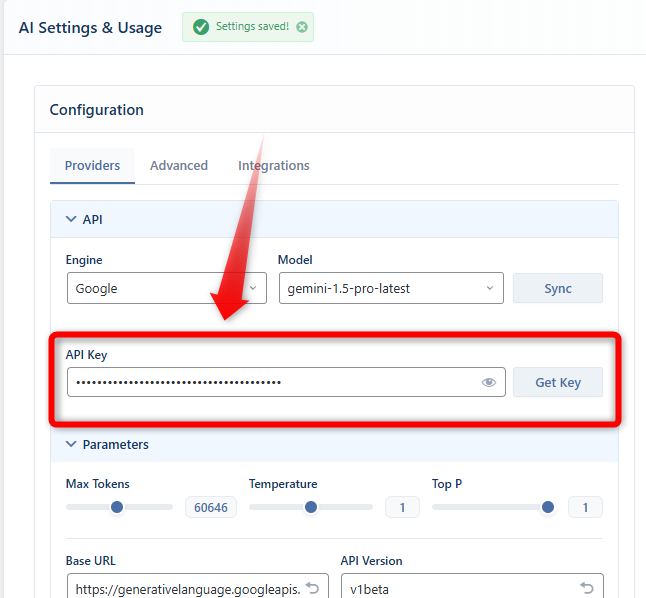The image size is (646, 598).
Task: Click the Max Tokens slider handle
Action: [117, 507]
